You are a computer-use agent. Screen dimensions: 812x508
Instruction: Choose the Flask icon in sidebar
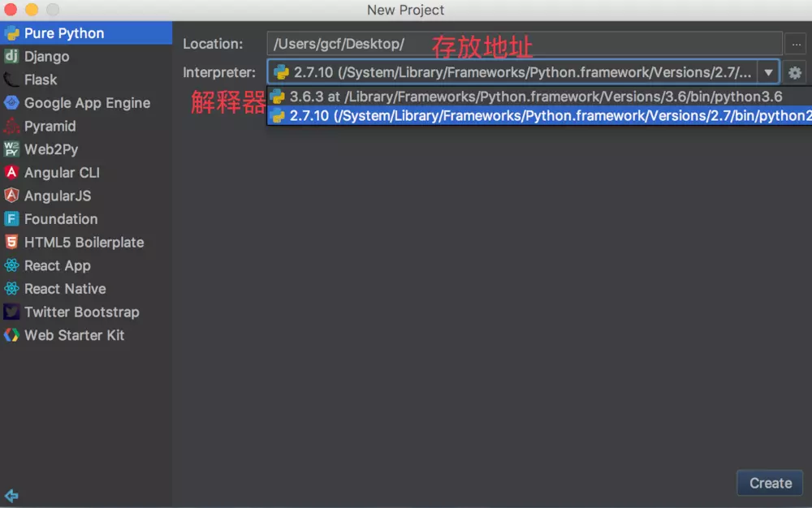[11, 80]
